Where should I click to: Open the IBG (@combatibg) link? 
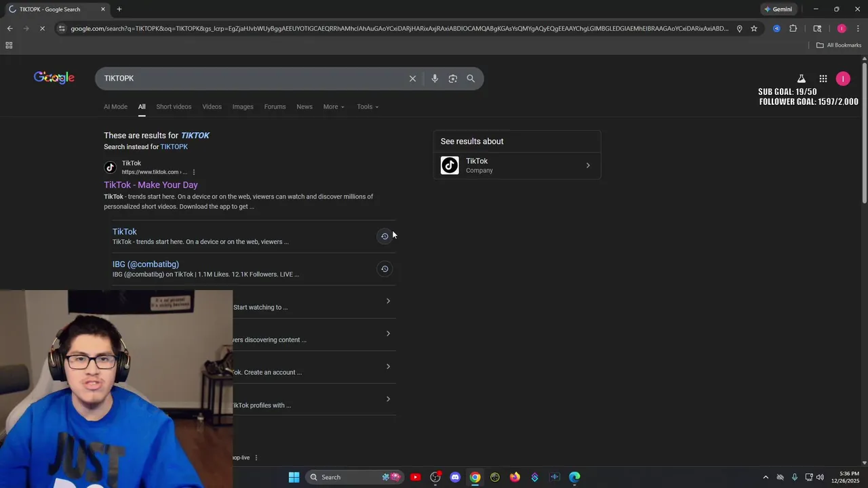tap(146, 264)
